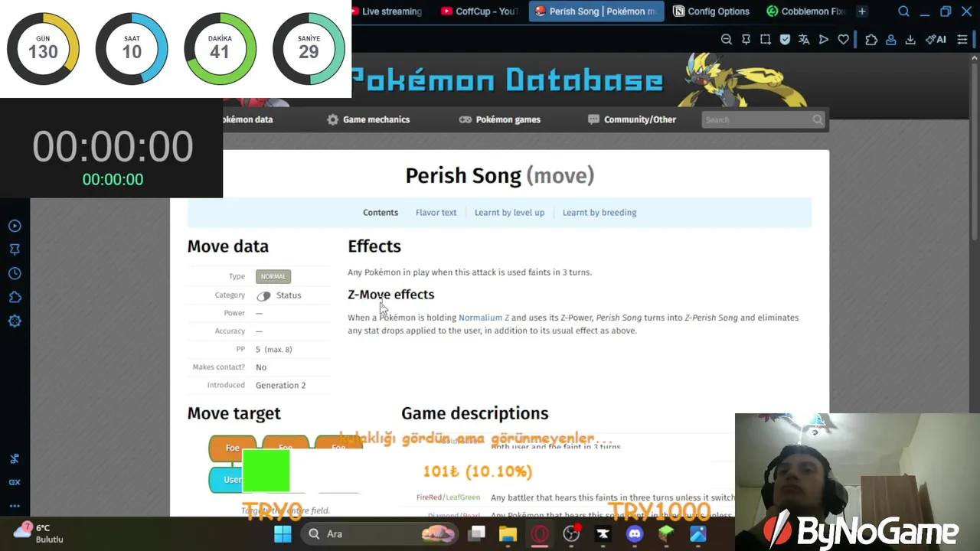Click the pin icon in address bar
The height and width of the screenshot is (551, 980).
point(746,39)
